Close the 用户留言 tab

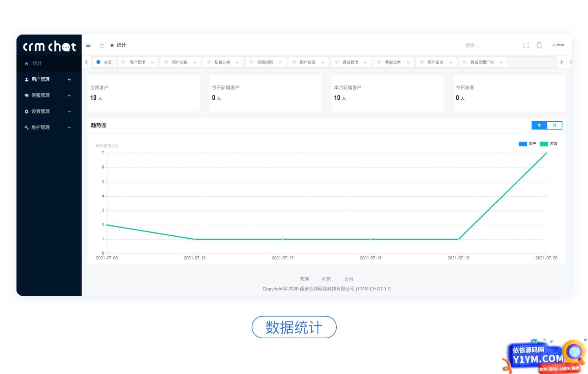[x=450, y=62]
